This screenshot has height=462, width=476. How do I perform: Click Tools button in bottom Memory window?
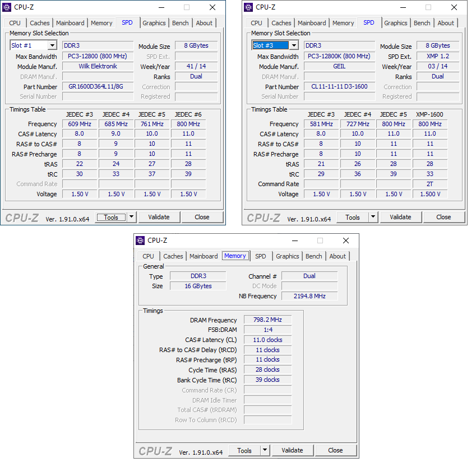pos(244,450)
